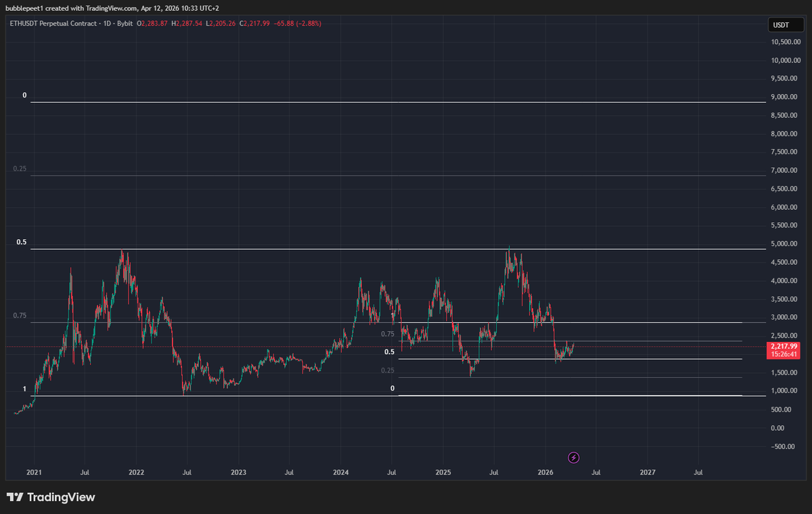Click the 10,500.00 price axis label
Screen dimensions: 812x514
click(x=786, y=42)
